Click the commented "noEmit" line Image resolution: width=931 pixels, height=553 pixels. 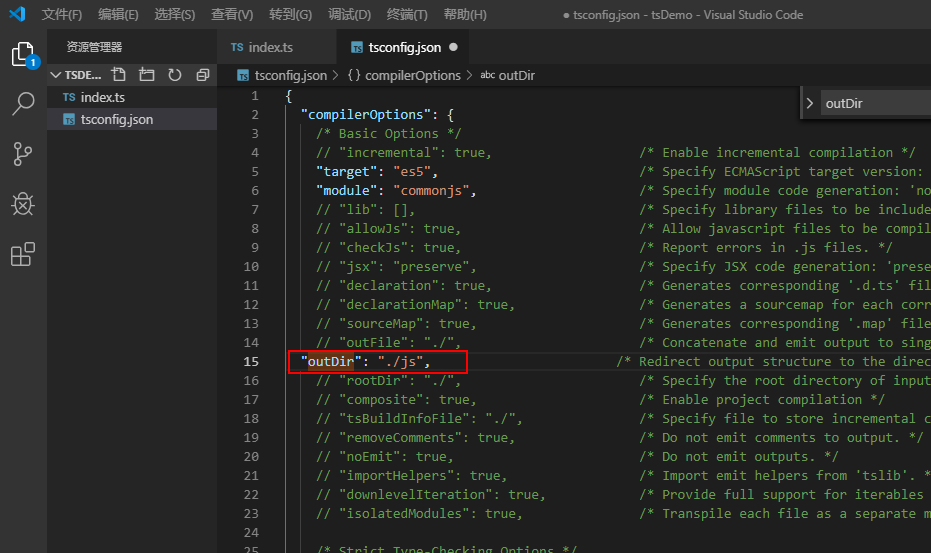(385, 456)
